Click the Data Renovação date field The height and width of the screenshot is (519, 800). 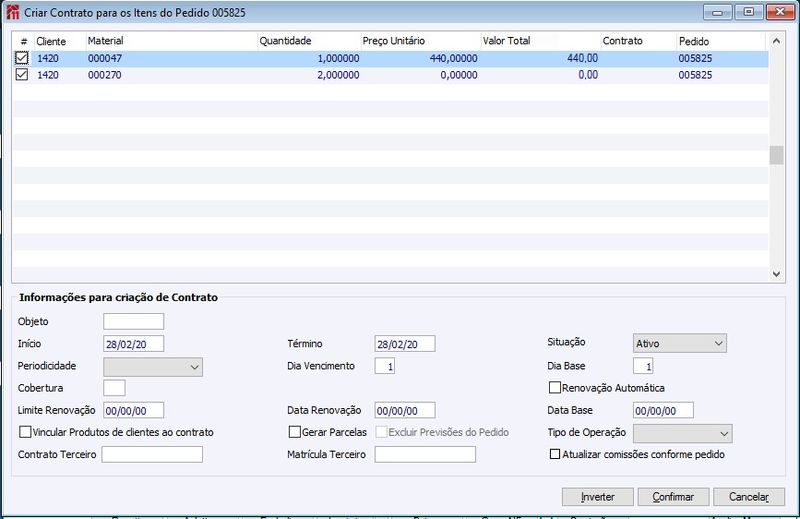tap(405, 410)
